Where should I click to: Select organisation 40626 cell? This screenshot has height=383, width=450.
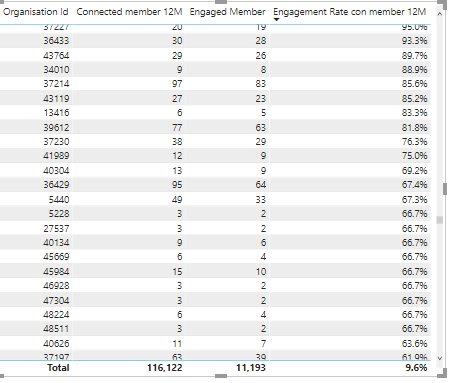56,343
